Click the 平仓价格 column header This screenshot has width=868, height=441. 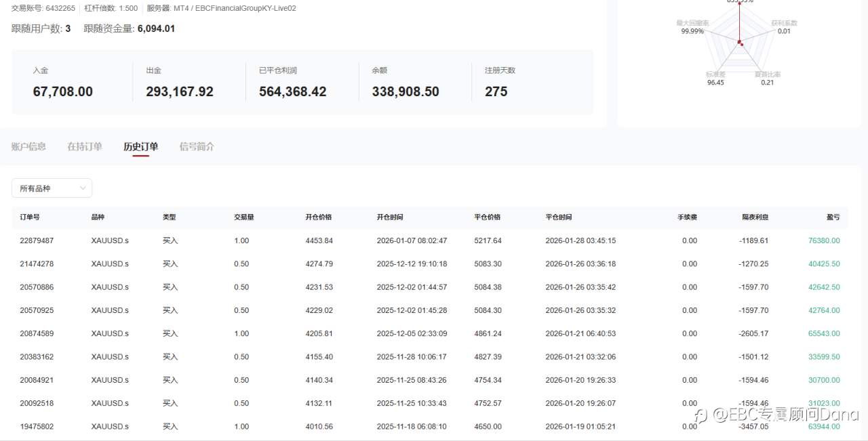(x=488, y=217)
